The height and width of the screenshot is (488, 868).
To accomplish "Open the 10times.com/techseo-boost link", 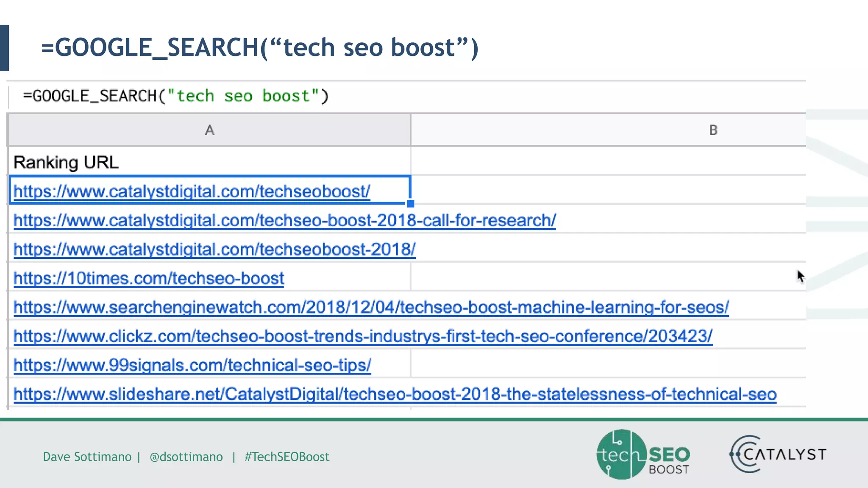I will click(149, 278).
